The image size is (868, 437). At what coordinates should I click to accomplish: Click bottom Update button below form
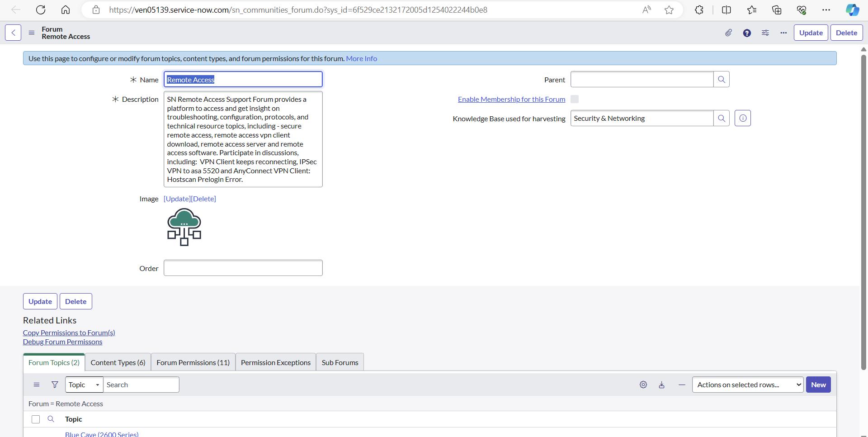click(40, 301)
